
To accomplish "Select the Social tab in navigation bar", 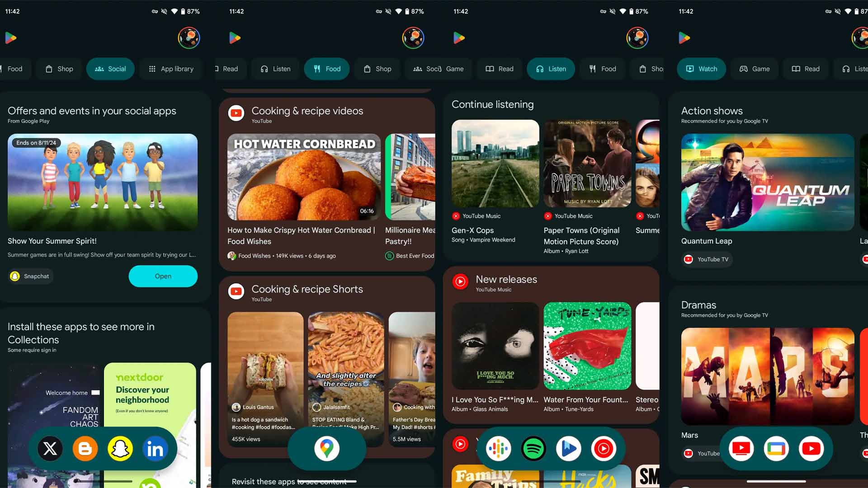I will coord(111,69).
